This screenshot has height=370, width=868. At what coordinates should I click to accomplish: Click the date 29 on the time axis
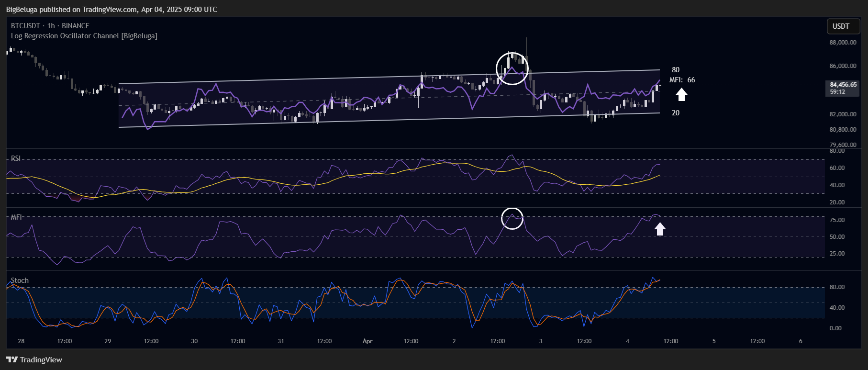point(108,341)
